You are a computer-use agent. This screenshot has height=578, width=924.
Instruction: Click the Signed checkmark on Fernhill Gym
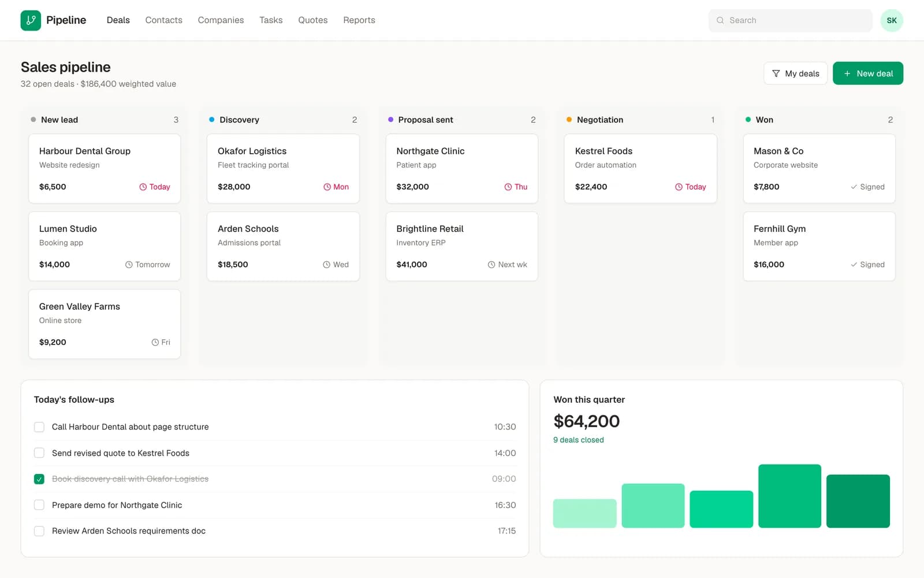854,265
